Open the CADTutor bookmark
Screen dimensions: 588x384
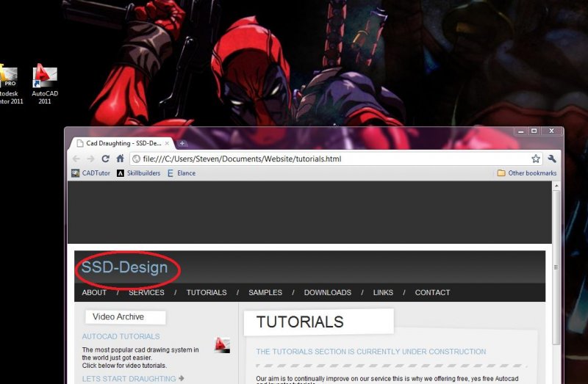point(90,173)
